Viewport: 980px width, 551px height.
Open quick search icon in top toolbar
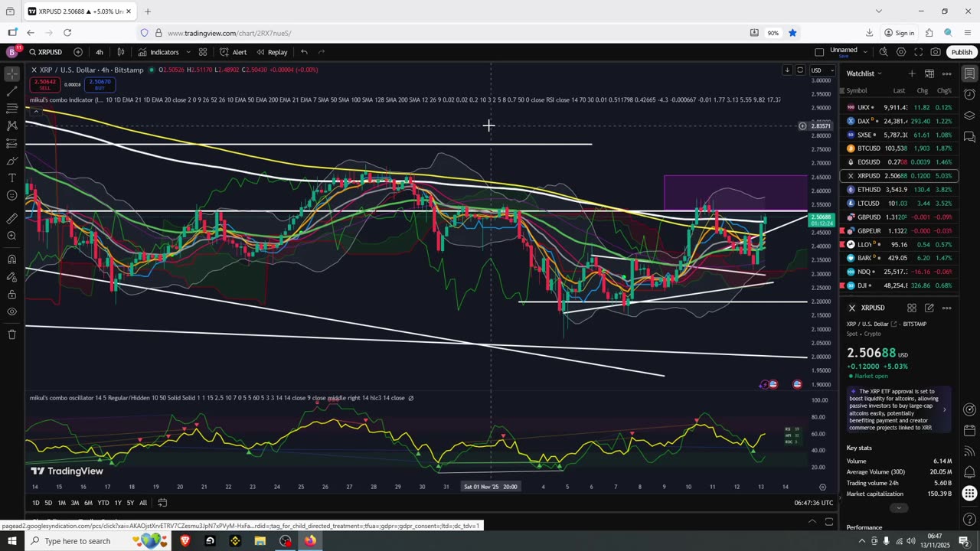tap(884, 52)
